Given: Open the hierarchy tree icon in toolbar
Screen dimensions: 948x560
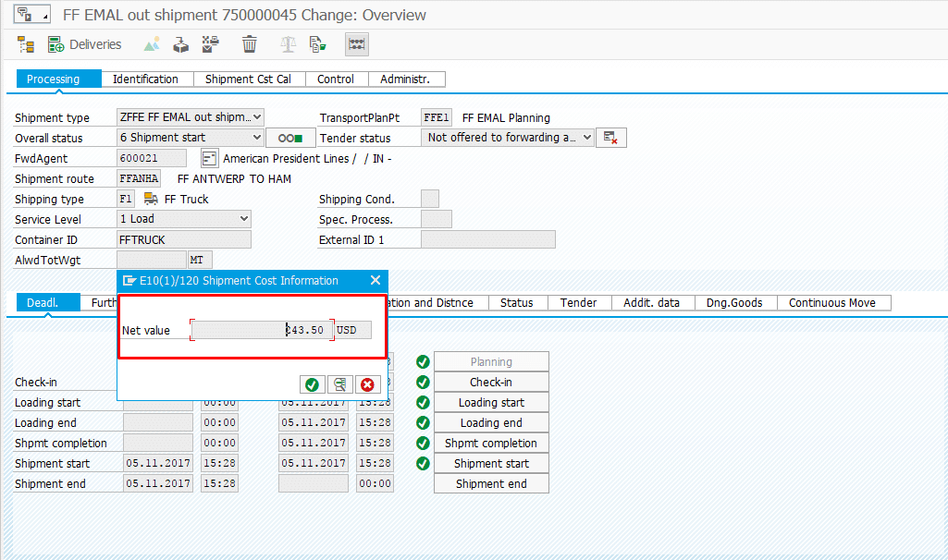Looking at the screenshot, I should point(26,44).
